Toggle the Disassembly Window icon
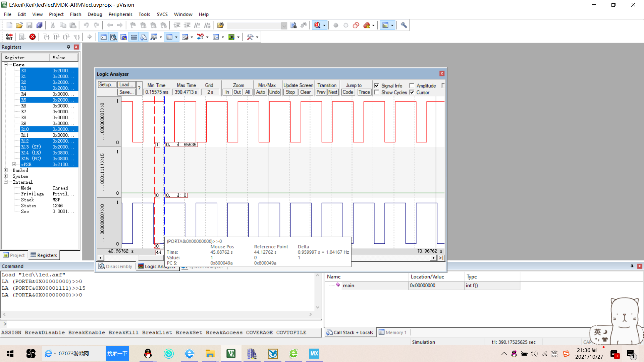Image resolution: width=644 pixels, height=362 pixels. tap(114, 37)
